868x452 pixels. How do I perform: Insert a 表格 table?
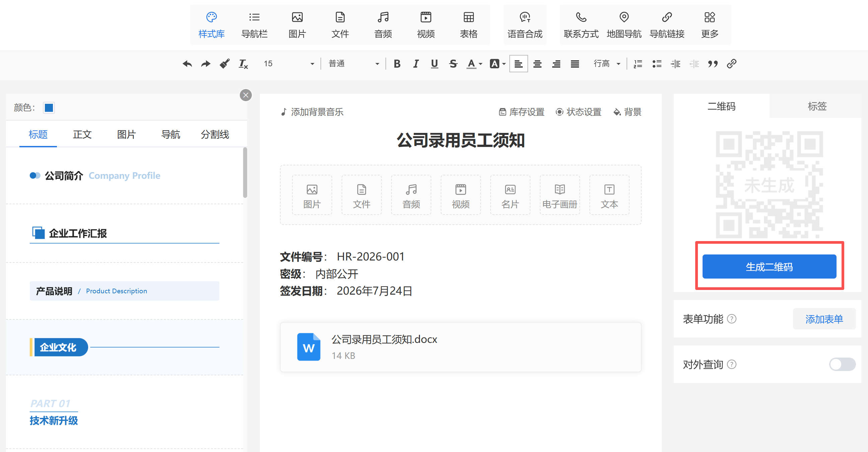pos(469,25)
